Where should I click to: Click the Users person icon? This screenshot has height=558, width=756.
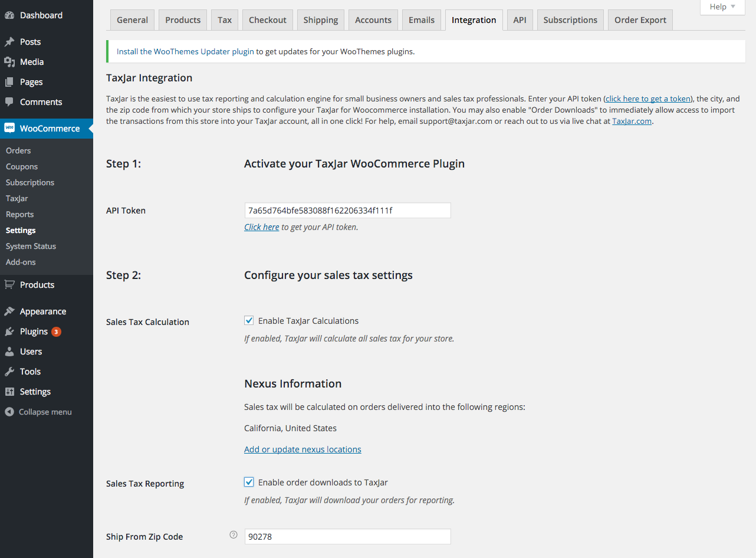pos(9,352)
